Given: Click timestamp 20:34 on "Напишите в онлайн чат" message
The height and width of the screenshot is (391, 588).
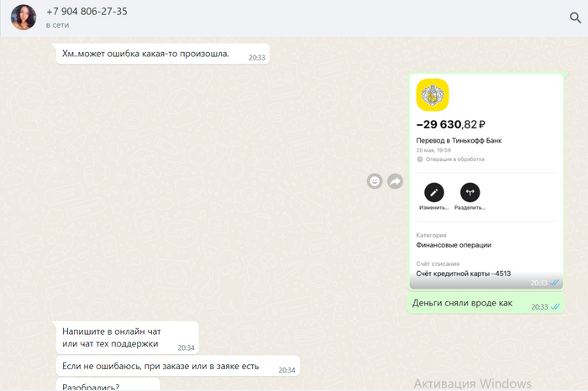Looking at the screenshot, I should pyautogui.click(x=186, y=348).
